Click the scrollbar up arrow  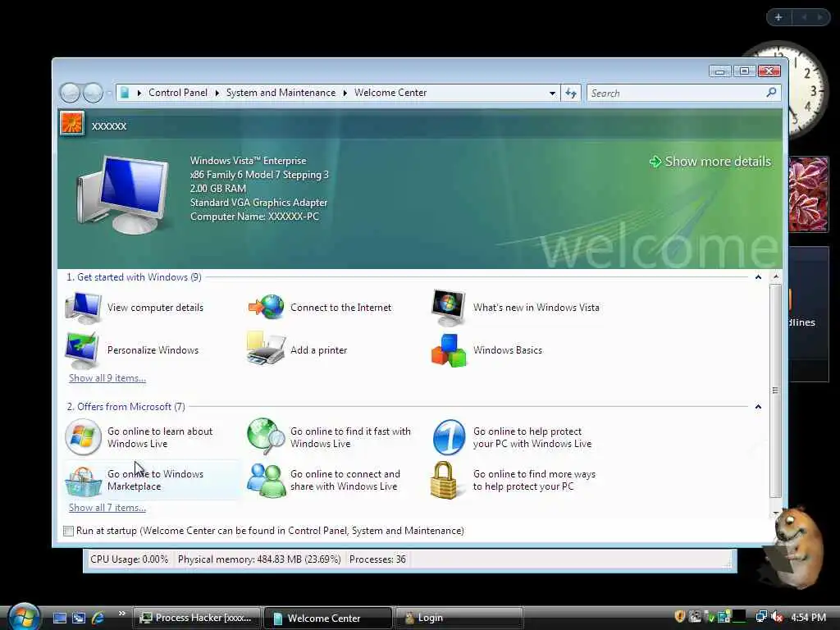point(776,277)
